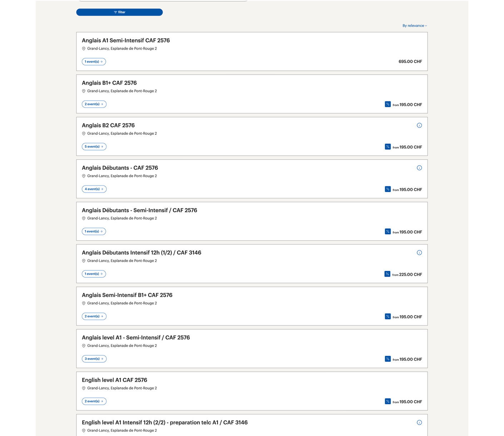This screenshot has height=436, width=504.
Task: Click info icon for Anglais Débutants Intensif 12h
Action: 419,253
